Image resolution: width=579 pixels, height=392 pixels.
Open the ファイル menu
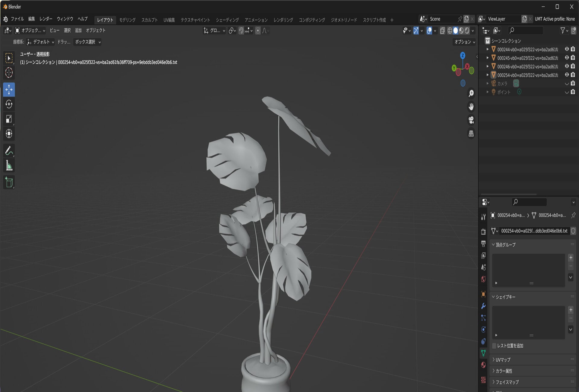17,19
